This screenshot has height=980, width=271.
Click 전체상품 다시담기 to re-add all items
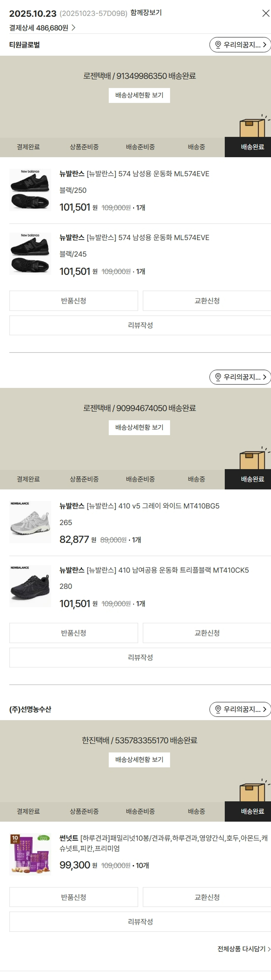(244, 949)
